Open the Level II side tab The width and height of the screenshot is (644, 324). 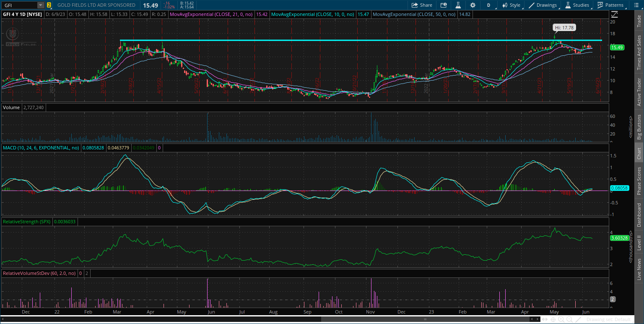(639, 243)
